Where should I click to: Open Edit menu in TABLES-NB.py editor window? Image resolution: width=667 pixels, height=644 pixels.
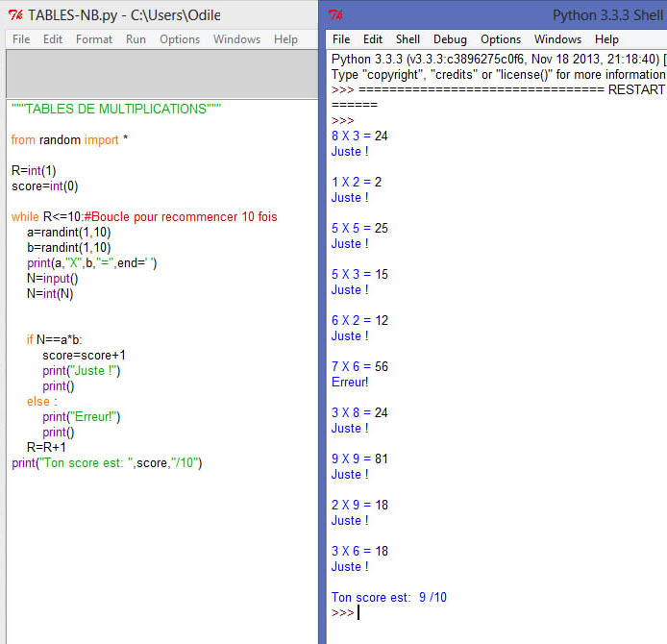53,39
